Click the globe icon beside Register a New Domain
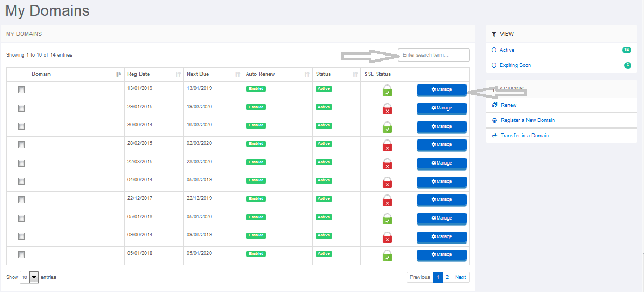Screen dimensions: 644x292 click(494, 120)
